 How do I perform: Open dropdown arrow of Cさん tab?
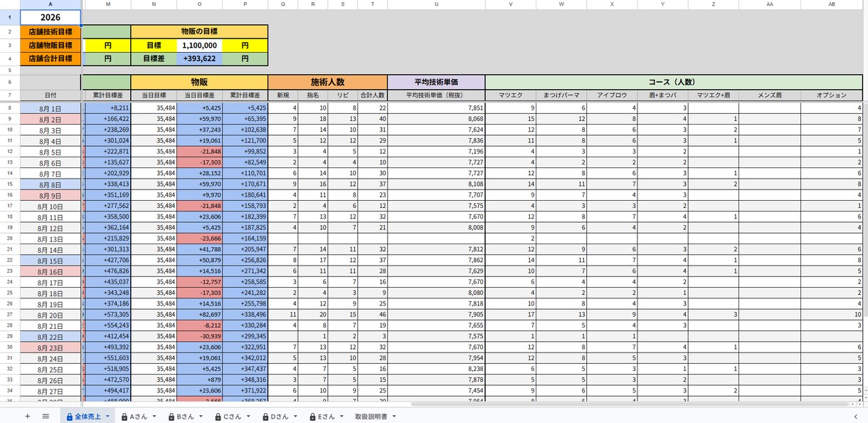coord(248,417)
